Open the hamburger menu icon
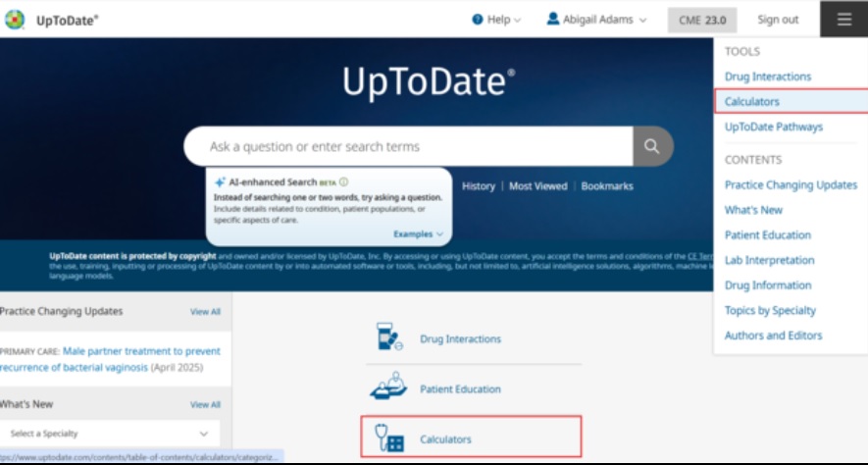868x465 pixels. [x=843, y=20]
